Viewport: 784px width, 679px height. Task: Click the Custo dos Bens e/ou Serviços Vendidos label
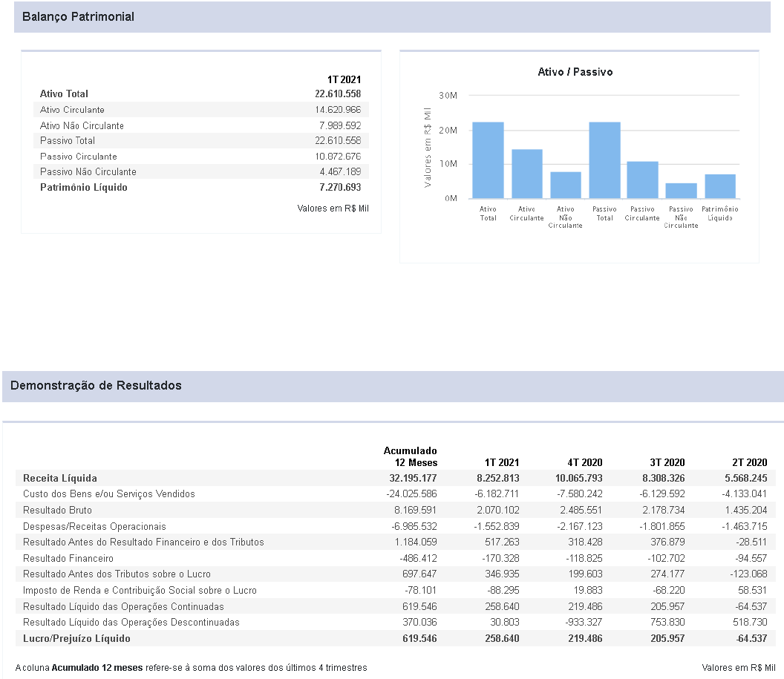click(x=109, y=494)
